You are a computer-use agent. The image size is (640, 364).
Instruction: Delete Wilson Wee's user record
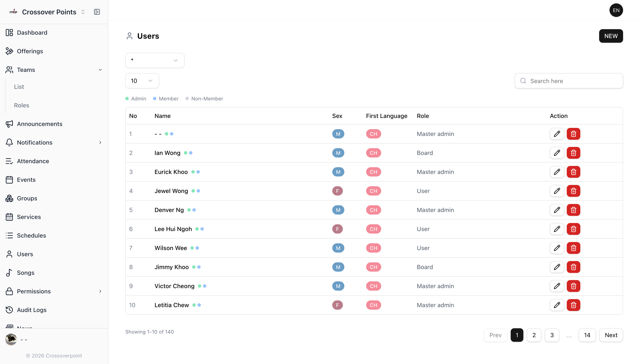[573, 248]
